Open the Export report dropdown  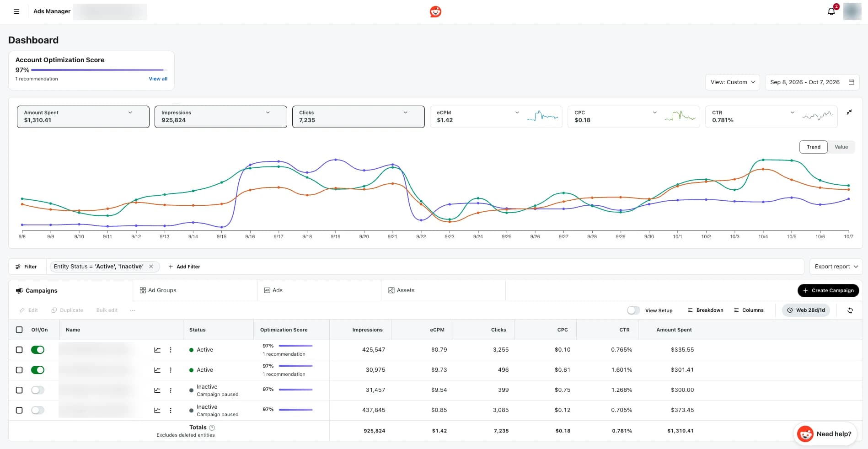click(836, 267)
